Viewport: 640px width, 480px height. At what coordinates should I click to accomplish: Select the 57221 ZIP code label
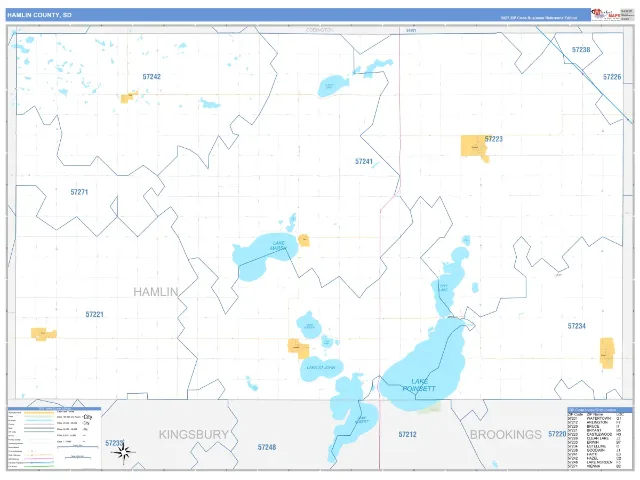[x=94, y=314]
